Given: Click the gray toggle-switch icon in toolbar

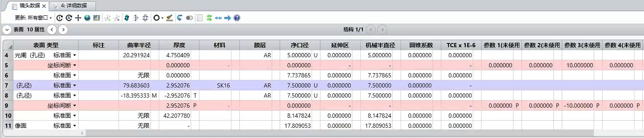Looking at the screenshot, I should click(x=190, y=18).
